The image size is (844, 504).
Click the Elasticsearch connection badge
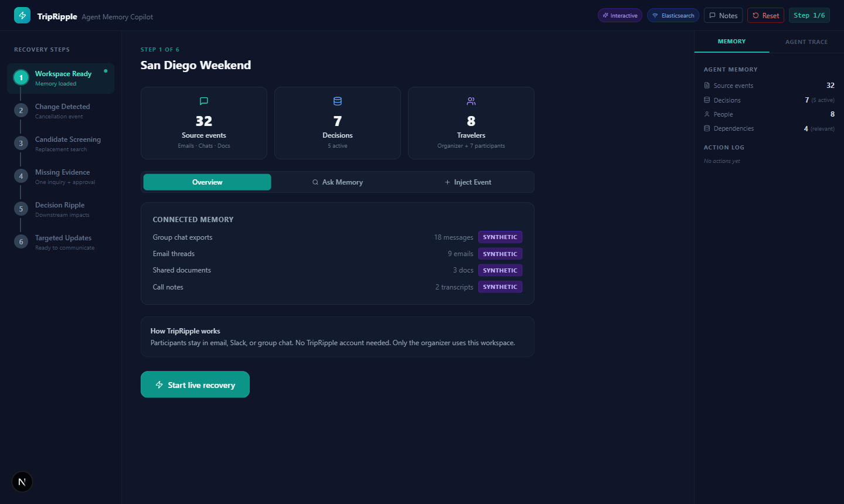tap(673, 15)
